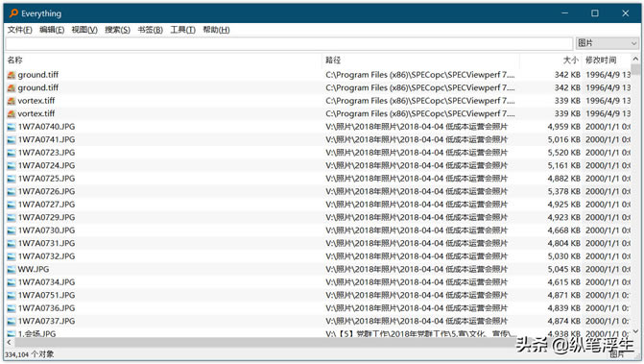The height and width of the screenshot is (364, 644).
Task: Click the horizontal scrollbar left arrow
Action: coord(9,342)
